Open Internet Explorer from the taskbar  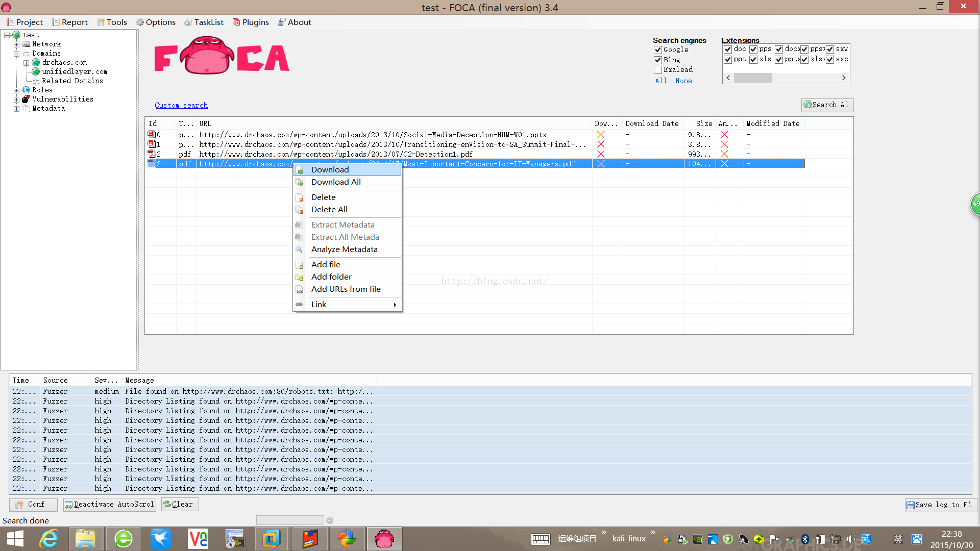49,539
